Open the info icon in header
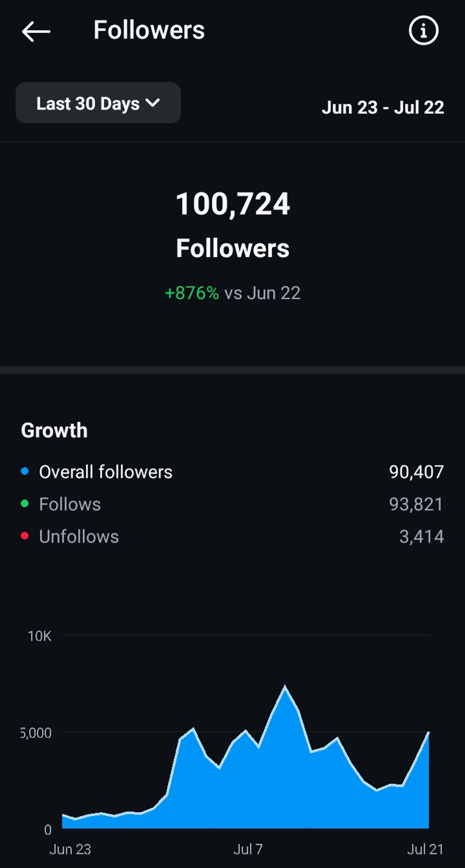The height and width of the screenshot is (868, 465). pyautogui.click(x=423, y=30)
